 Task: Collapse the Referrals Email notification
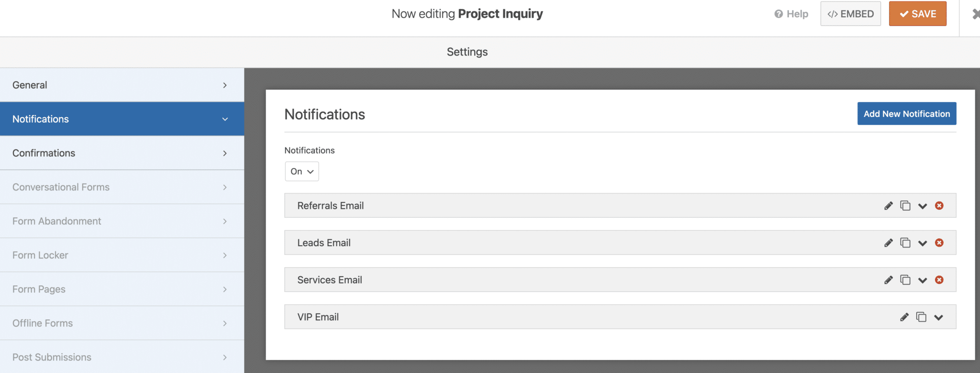923,205
